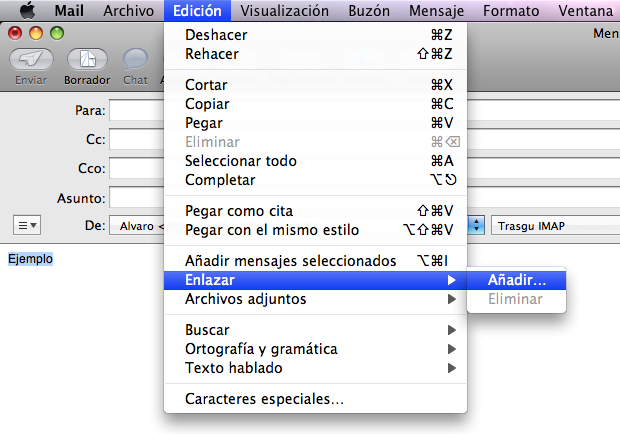Open header fields options dropdown

(26, 226)
